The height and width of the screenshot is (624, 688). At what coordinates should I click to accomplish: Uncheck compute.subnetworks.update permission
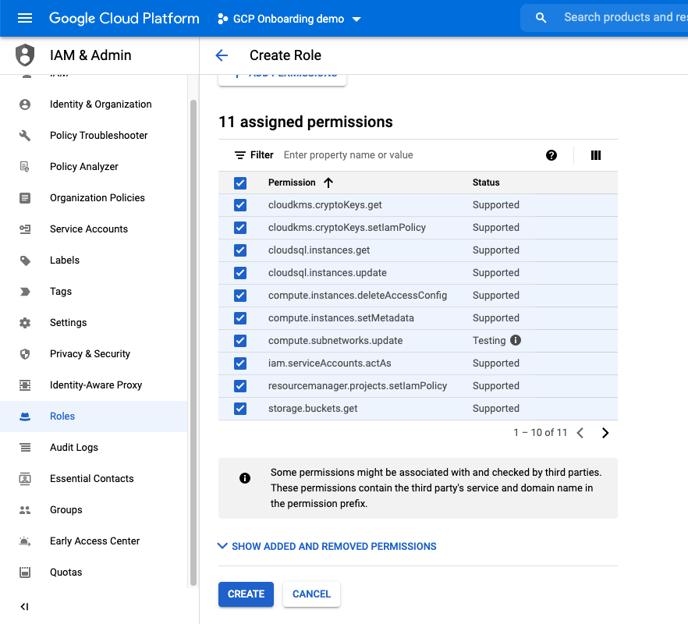click(x=240, y=341)
